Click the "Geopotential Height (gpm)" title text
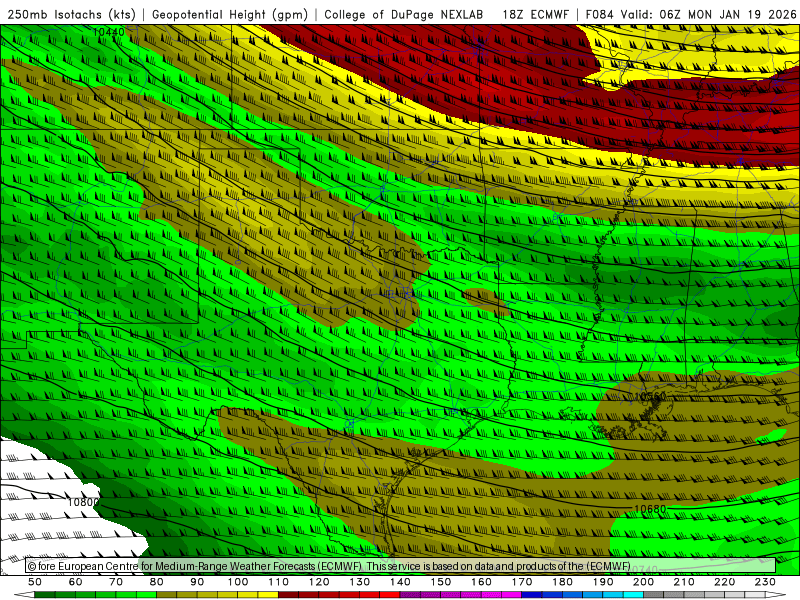Screen dimensions: 800x600 tap(230, 14)
